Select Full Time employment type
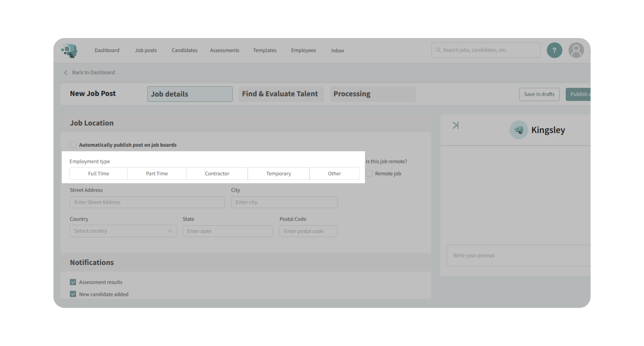 click(99, 174)
